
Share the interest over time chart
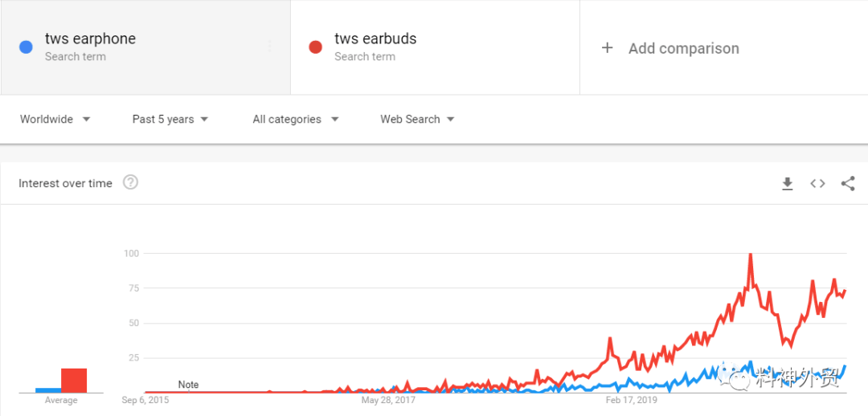[x=848, y=184]
